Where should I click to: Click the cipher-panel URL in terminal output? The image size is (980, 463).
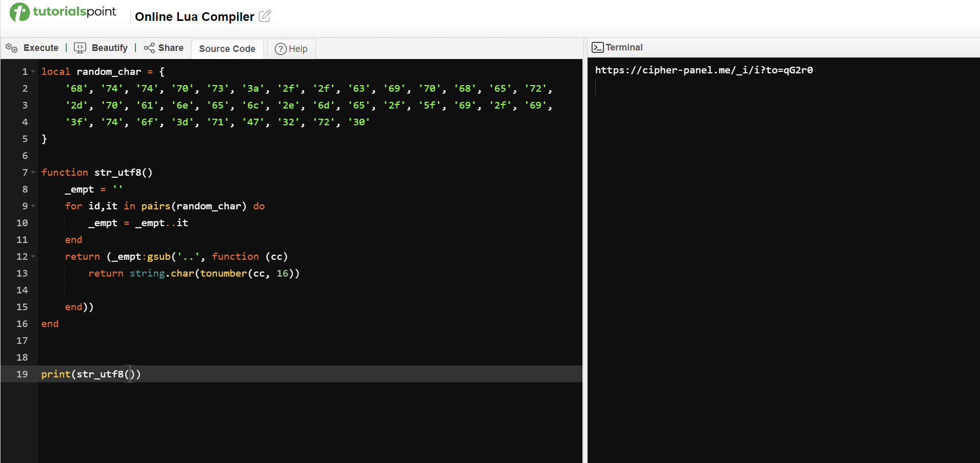704,70
